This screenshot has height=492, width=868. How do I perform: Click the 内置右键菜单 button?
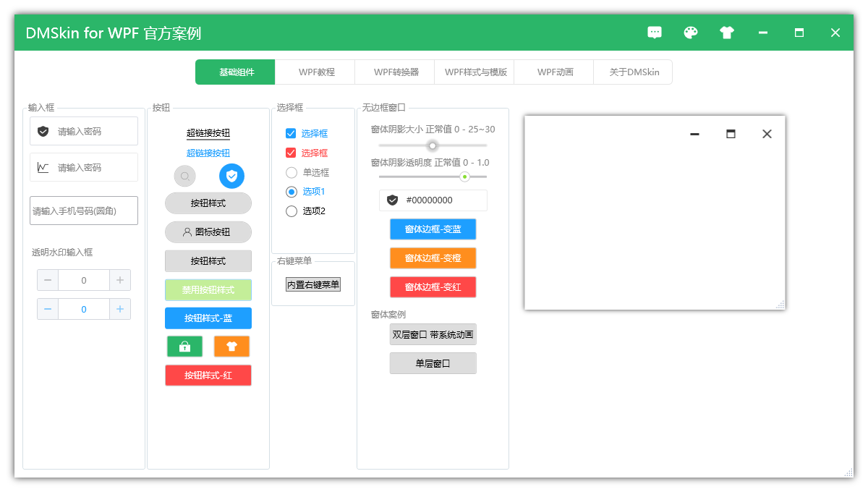point(312,284)
